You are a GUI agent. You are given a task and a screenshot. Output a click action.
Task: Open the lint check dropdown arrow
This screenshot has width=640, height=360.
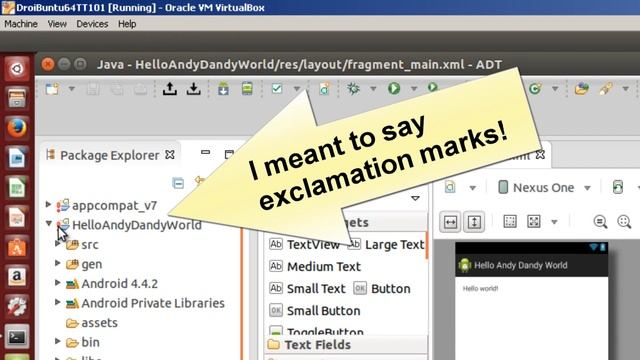297,89
